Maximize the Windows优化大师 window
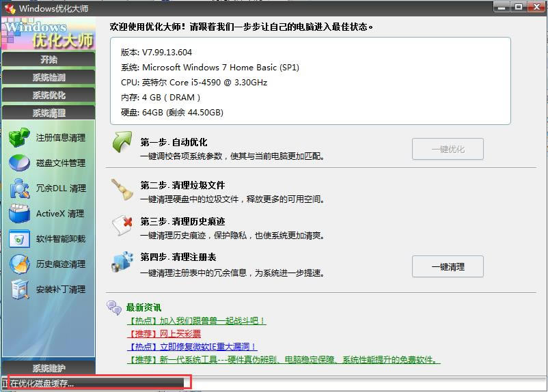The height and width of the screenshot is (392, 548). (x=519, y=7)
